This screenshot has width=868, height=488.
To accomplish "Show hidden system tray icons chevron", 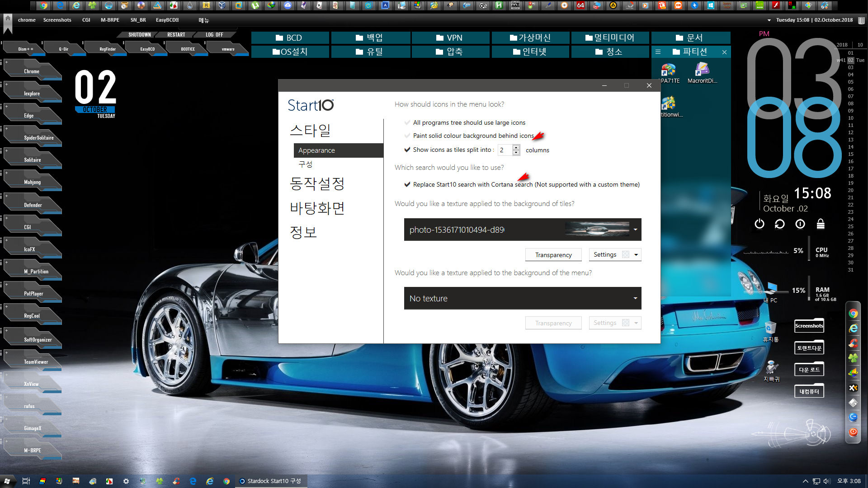I will tap(805, 481).
